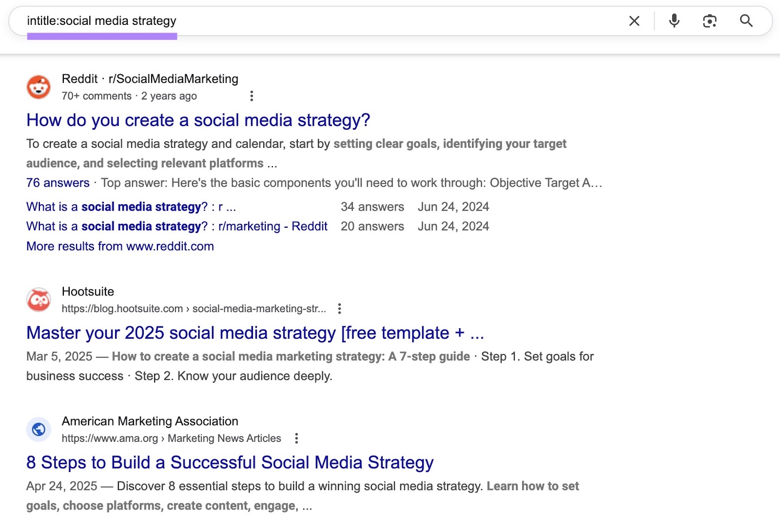Click the 'Apr 24, 2025' date in the AMA snippet
Screen dimensions: 780x532
point(62,486)
